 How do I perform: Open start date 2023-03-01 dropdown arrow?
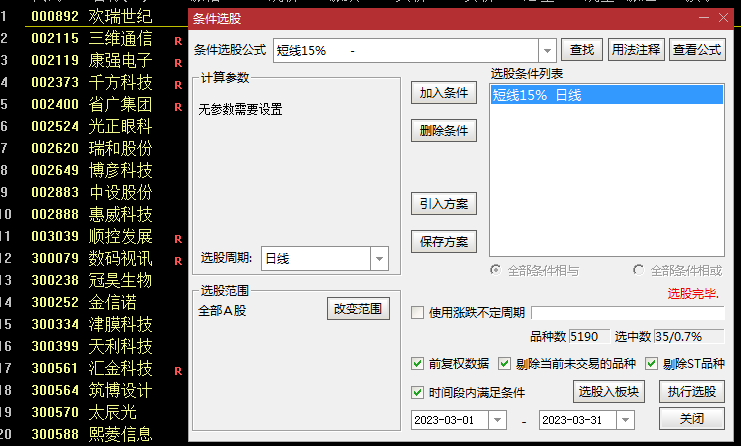(497, 420)
